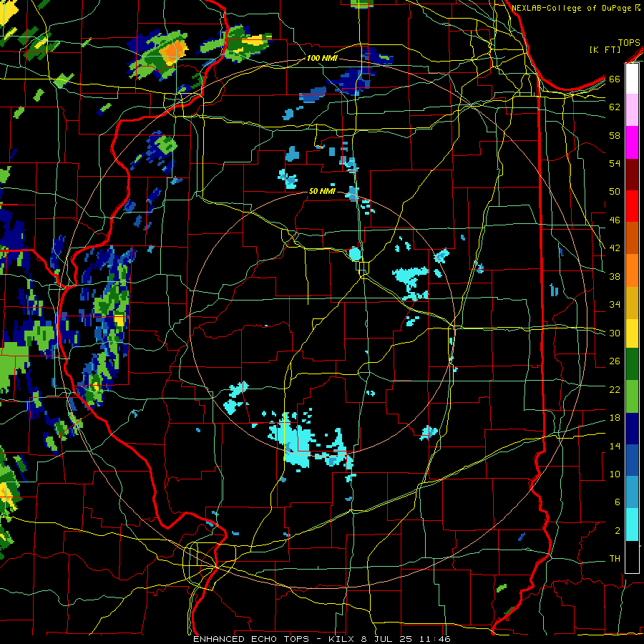
Task: Click the 30 value on the legend
Action: coord(615,333)
